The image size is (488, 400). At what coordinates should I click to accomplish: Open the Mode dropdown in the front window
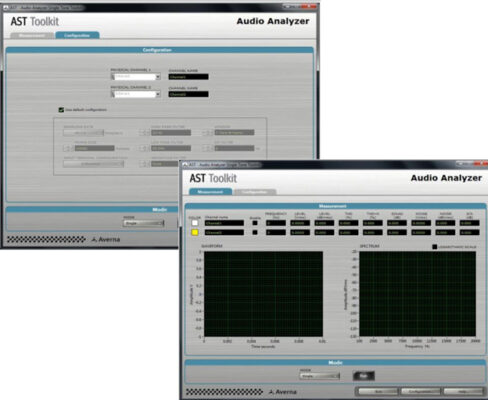(x=320, y=376)
